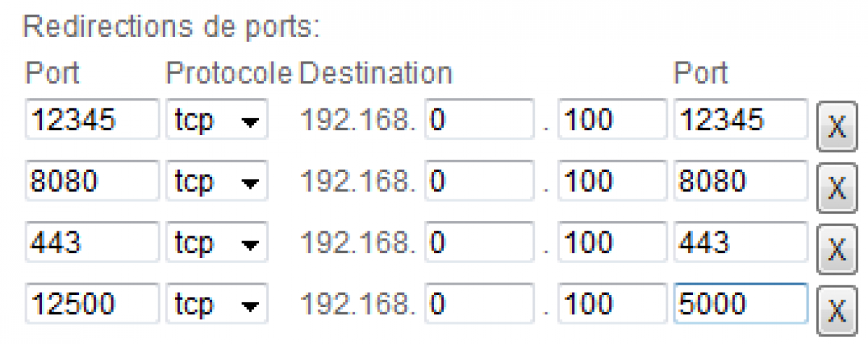868x344 pixels.
Task: Select destination port field showing 443
Action: [740, 242]
